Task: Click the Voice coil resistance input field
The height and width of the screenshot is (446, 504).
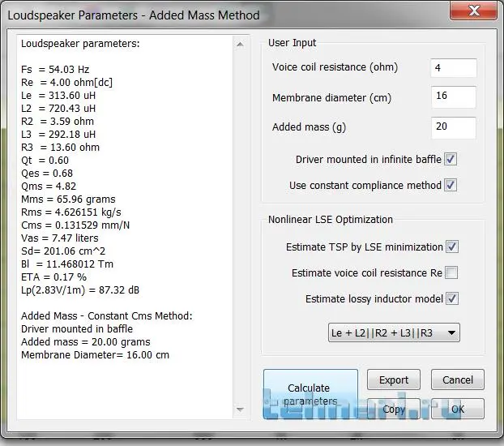Action: pos(454,68)
